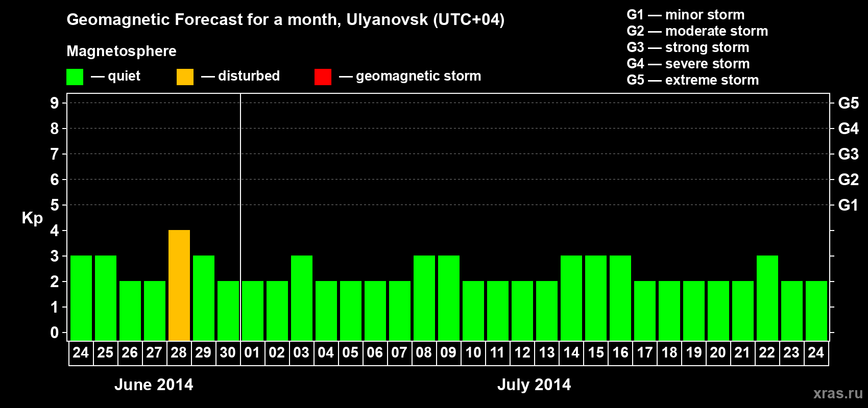Image resolution: width=868 pixels, height=408 pixels.
Task: Click the G4 right axis label
Action: [x=849, y=129]
